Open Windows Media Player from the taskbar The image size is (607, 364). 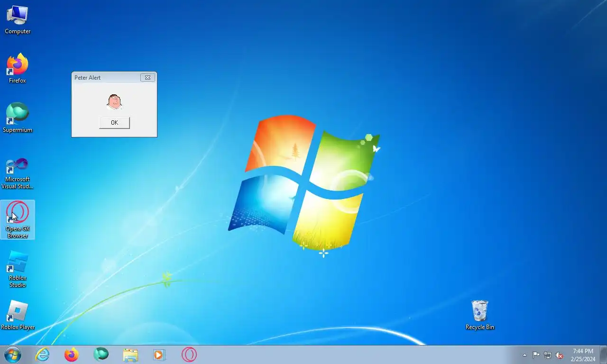click(159, 355)
